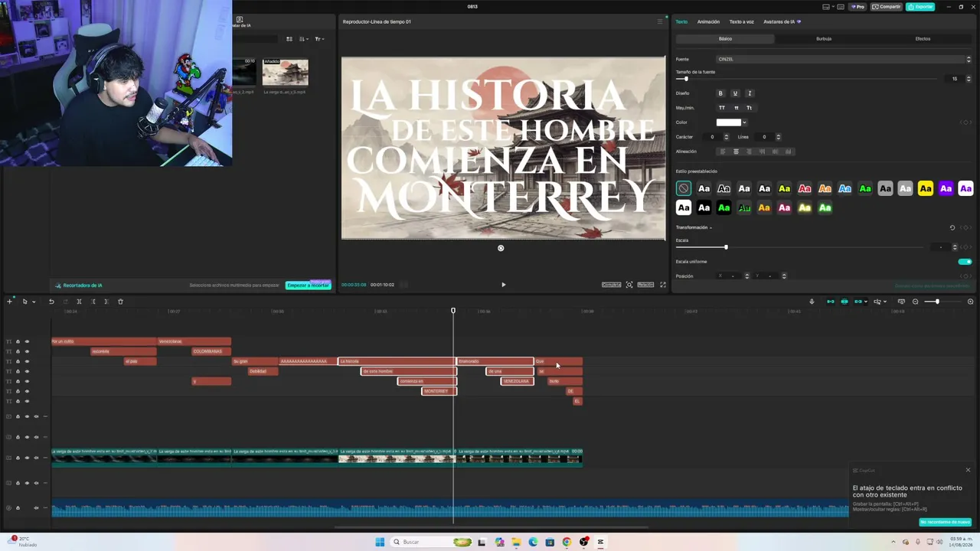Image resolution: width=980 pixels, height=551 pixels.
Task: Open the sort dropdown in media panel
Action: 304,39
